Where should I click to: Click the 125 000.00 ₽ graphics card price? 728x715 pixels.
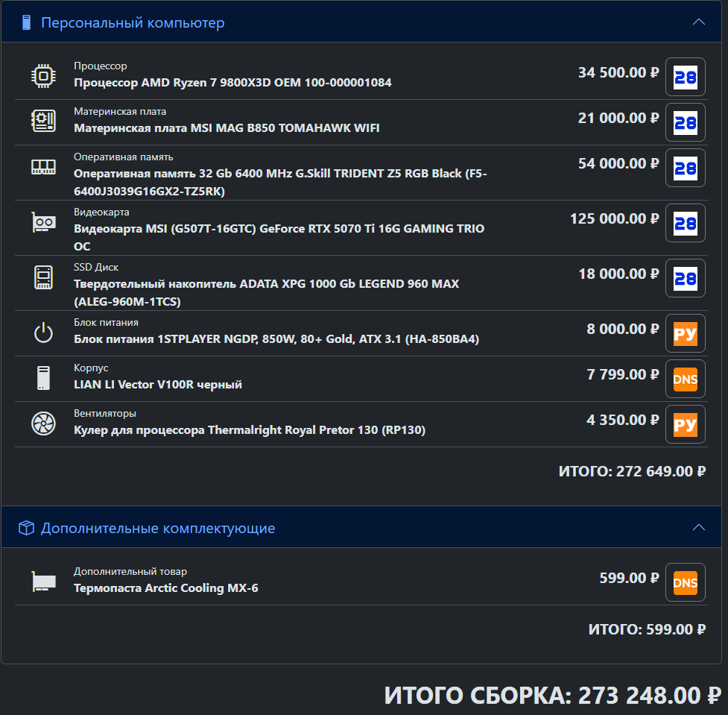(614, 218)
